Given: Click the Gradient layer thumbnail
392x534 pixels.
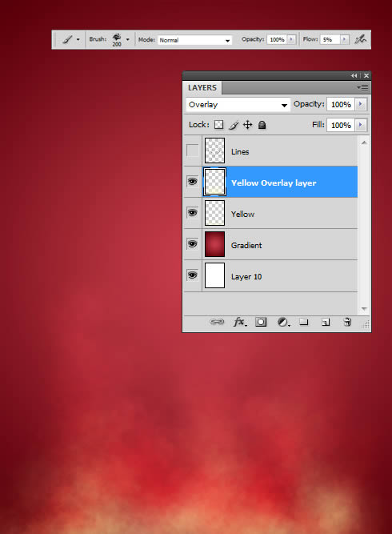Looking at the screenshot, I should [x=214, y=244].
